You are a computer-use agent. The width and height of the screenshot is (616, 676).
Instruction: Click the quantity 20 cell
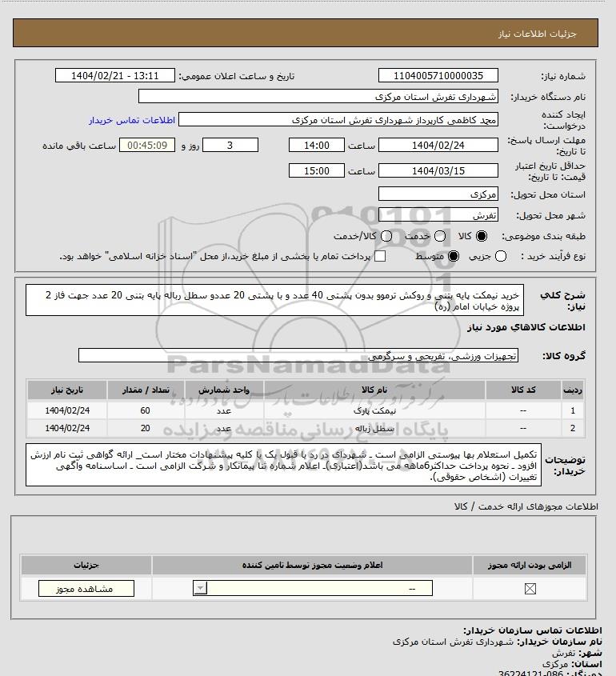pyautogui.click(x=146, y=428)
